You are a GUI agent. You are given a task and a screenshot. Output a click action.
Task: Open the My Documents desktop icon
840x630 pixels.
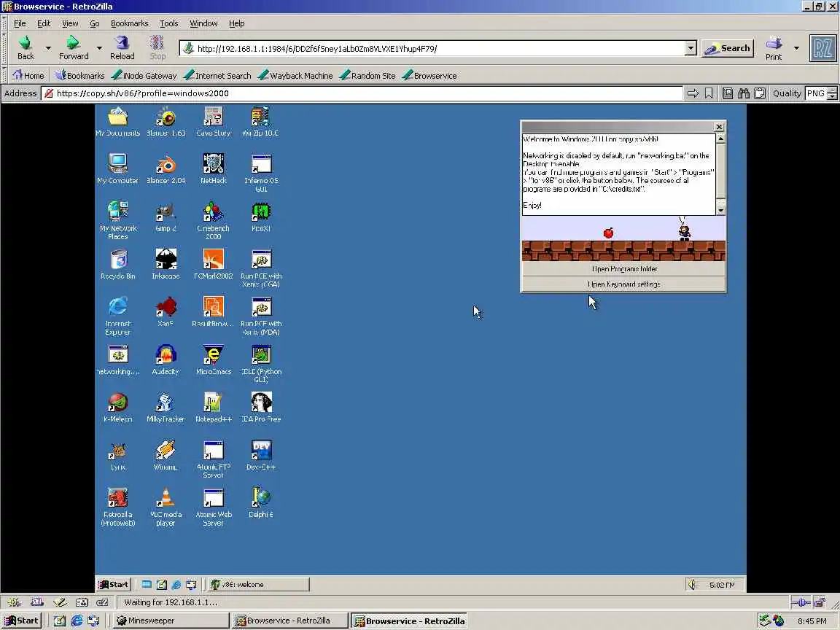click(x=117, y=121)
